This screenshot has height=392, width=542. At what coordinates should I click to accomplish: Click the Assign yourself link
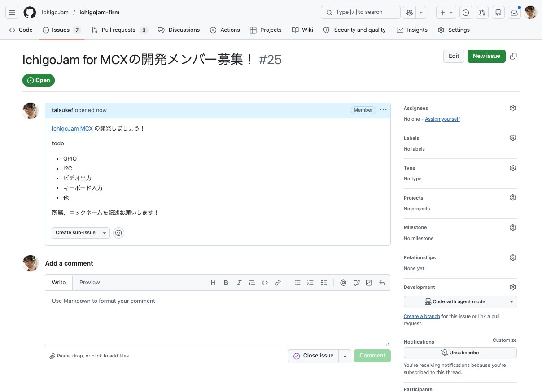coord(442,119)
